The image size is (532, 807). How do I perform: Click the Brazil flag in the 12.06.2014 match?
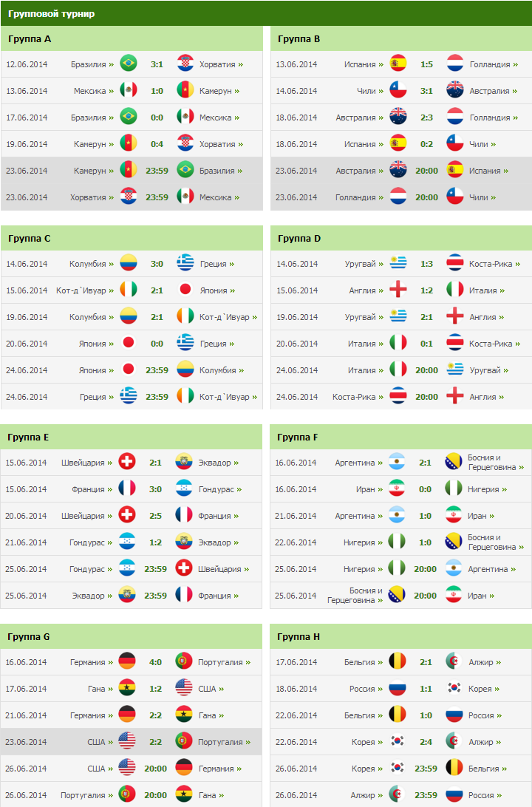(x=128, y=64)
